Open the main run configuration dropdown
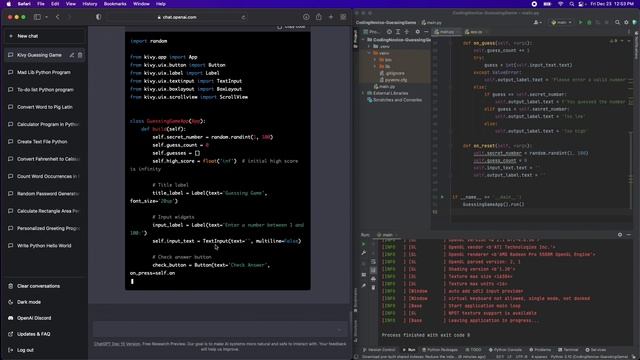The image size is (640, 360). [x=562, y=22]
